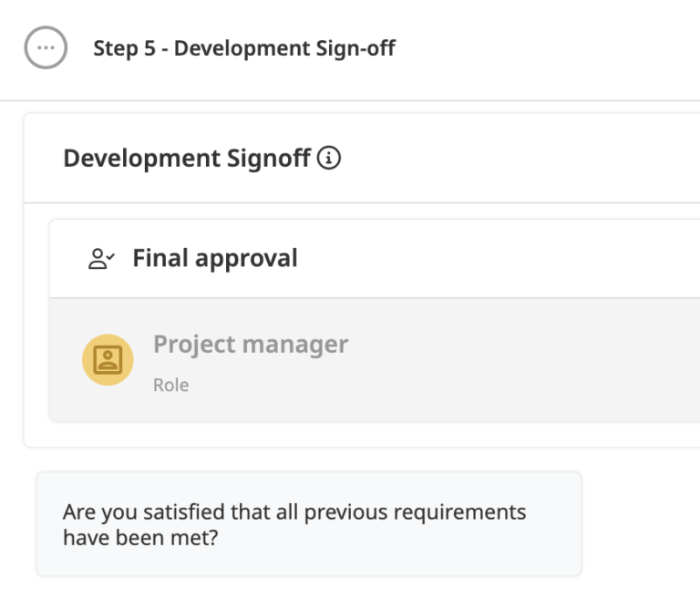This screenshot has width=700, height=599.
Task: Click the Development Signoff heading text
Action: 187,158
